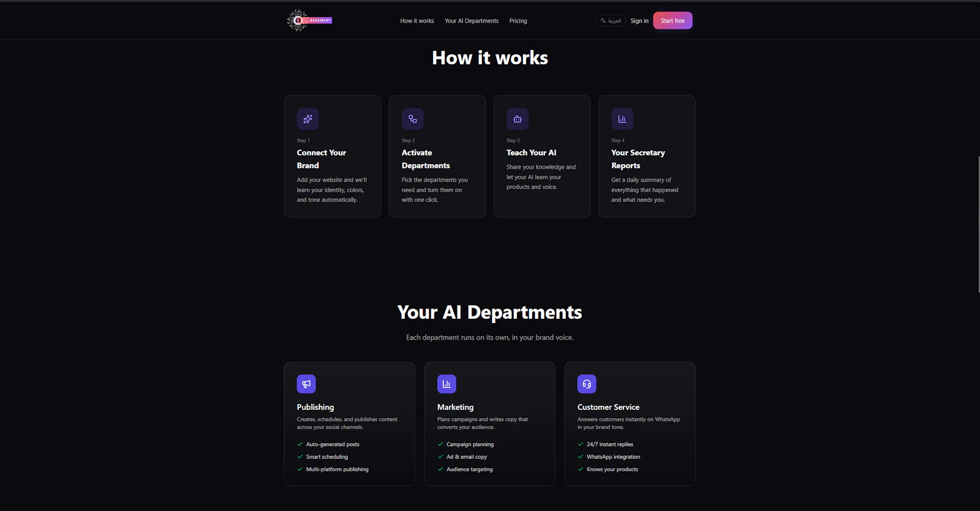The width and height of the screenshot is (980, 511).
Task: Click 'Answers customers instantly on WhatsApp' description
Action: coord(629,423)
